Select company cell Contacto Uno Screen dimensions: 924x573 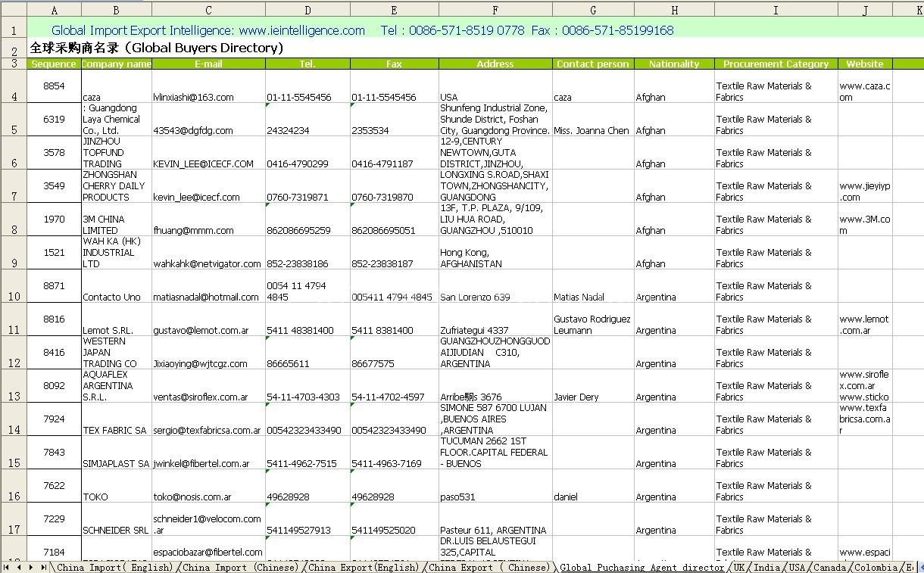[117, 286]
